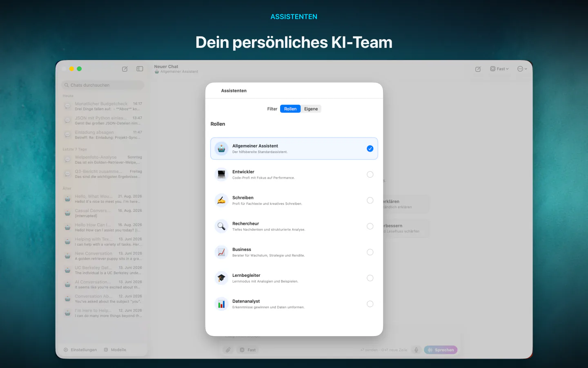Open the UC Berkeley Dat... chat
Screen dimensions: 588x368
(103, 270)
